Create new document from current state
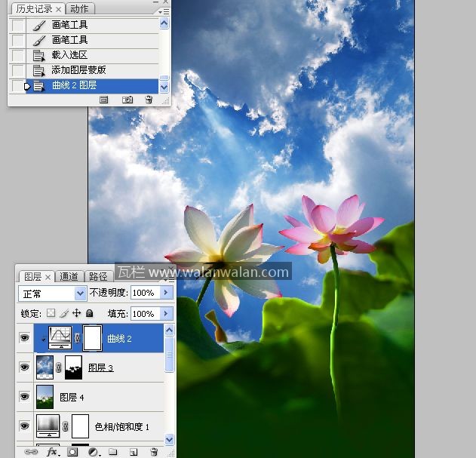 (x=104, y=100)
